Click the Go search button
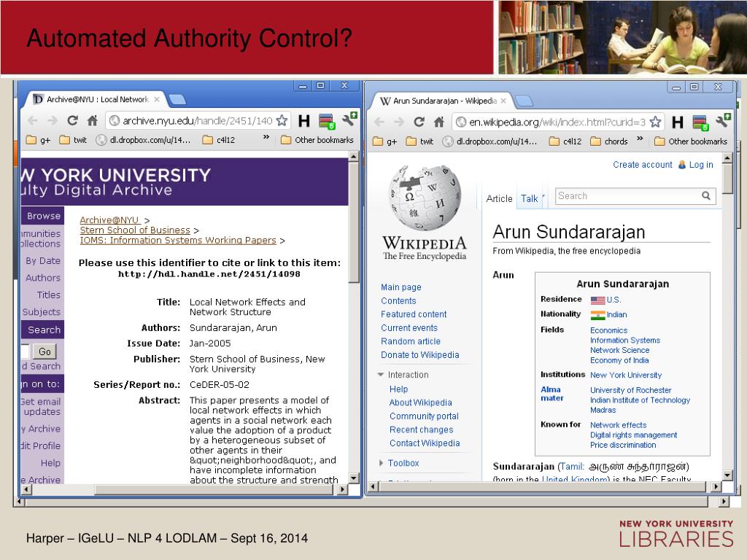Screen dimensions: 747x560 tap(44, 351)
